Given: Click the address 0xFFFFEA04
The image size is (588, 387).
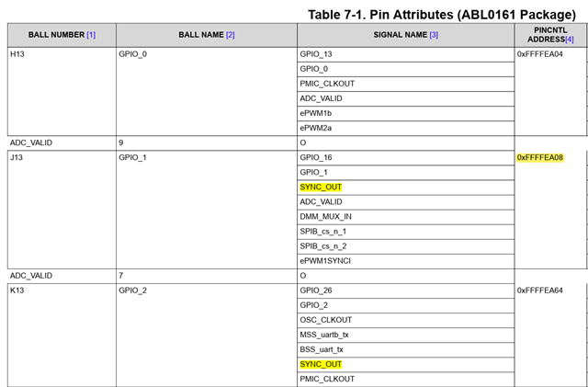Looking at the screenshot, I should click(540, 54).
